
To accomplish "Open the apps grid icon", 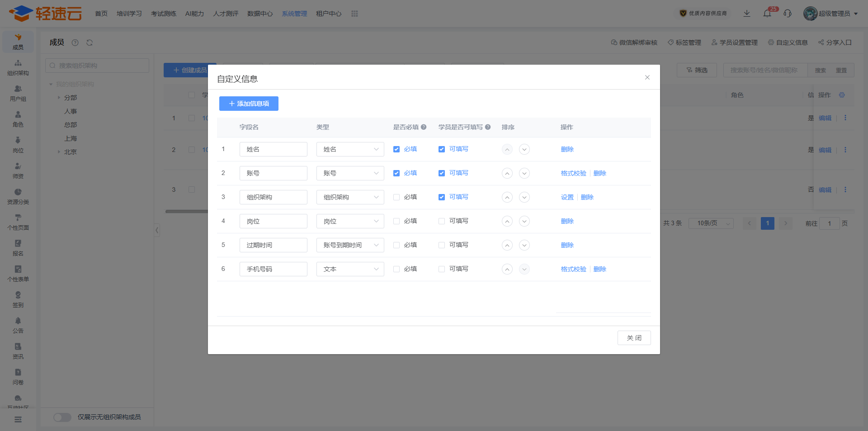I will 354,14.
